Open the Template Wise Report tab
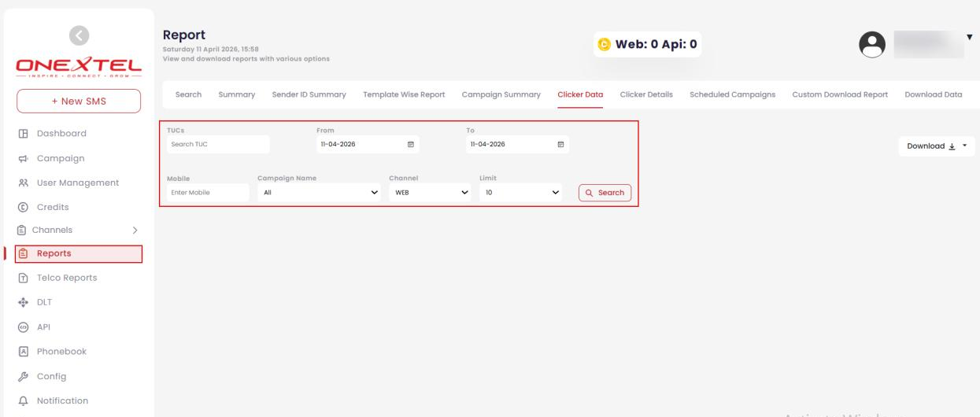The height and width of the screenshot is (417, 980). coord(404,94)
